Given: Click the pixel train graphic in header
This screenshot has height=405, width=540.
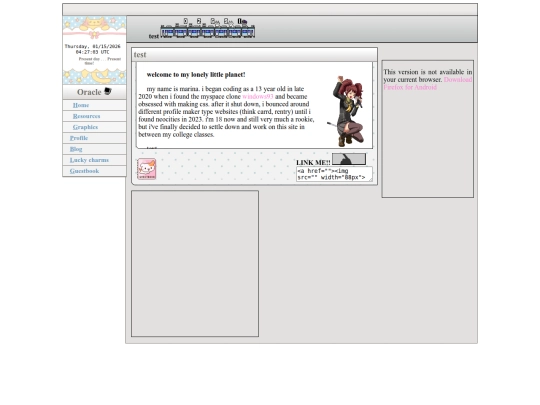Looking at the screenshot, I should pyautogui.click(x=208, y=28).
